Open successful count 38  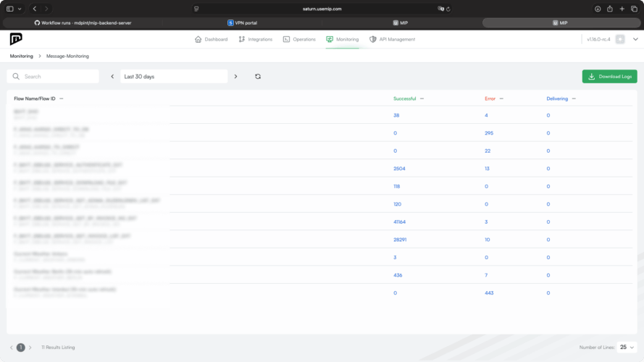396,115
